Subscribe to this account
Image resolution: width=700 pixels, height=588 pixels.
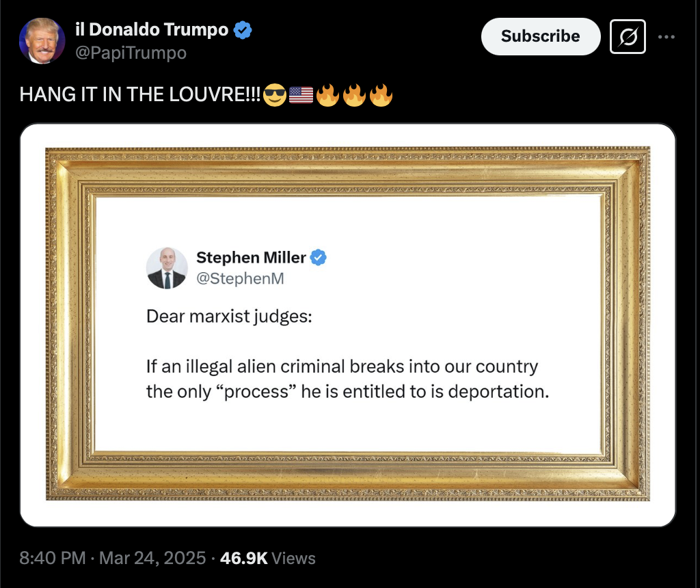pos(541,37)
